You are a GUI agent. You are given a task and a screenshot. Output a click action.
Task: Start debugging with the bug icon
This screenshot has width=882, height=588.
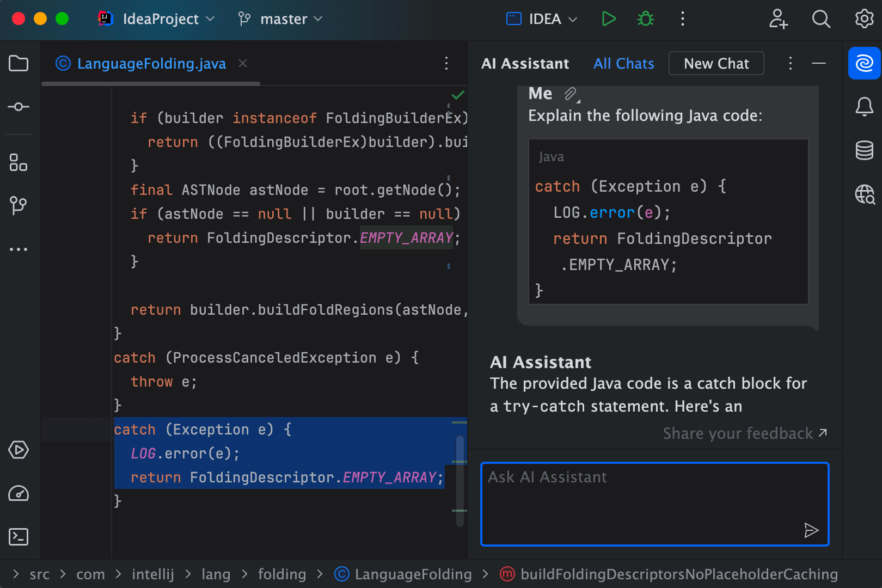(645, 19)
